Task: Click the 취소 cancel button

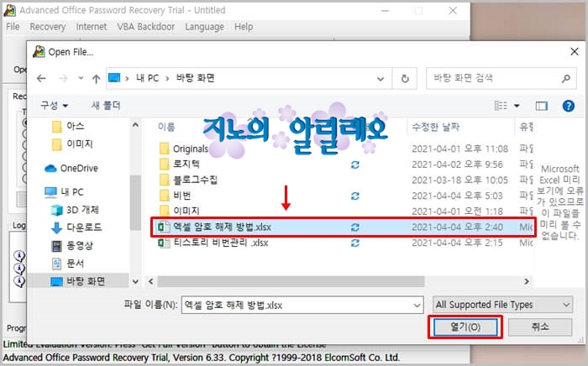Action: pos(540,327)
